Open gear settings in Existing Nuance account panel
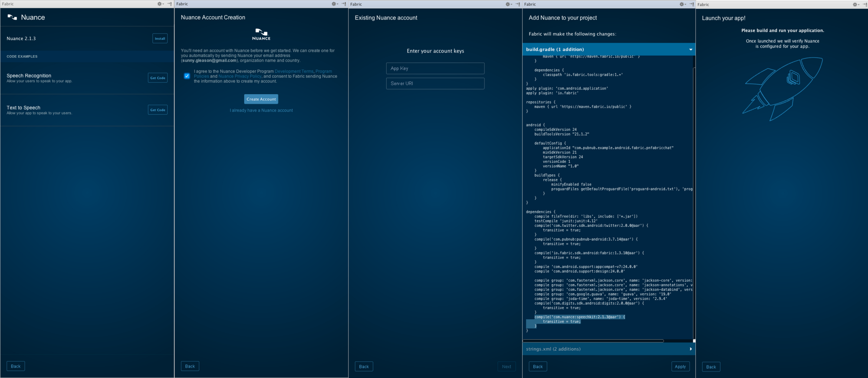Image resolution: width=868 pixels, height=378 pixels. pos(508,4)
